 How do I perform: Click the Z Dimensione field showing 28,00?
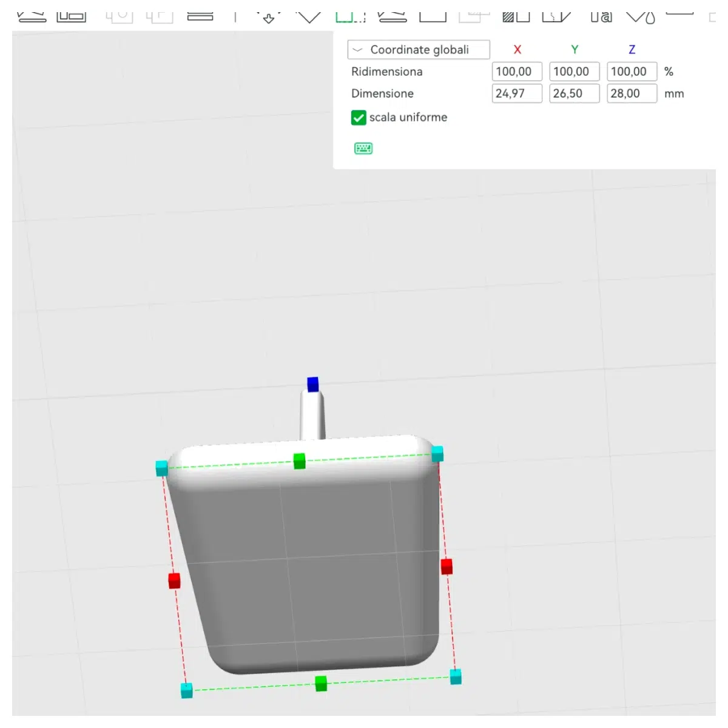[632, 93]
